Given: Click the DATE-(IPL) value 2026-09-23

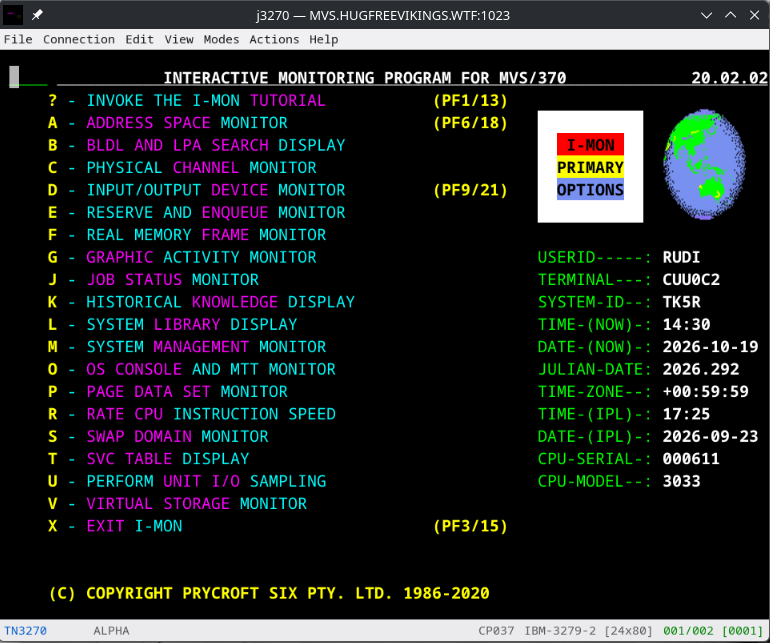Looking at the screenshot, I should click(710, 437).
